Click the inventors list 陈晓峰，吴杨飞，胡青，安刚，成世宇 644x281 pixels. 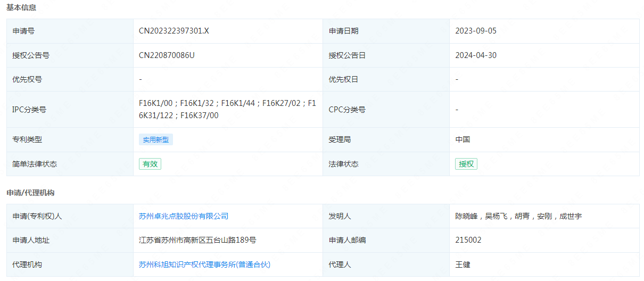(518, 216)
